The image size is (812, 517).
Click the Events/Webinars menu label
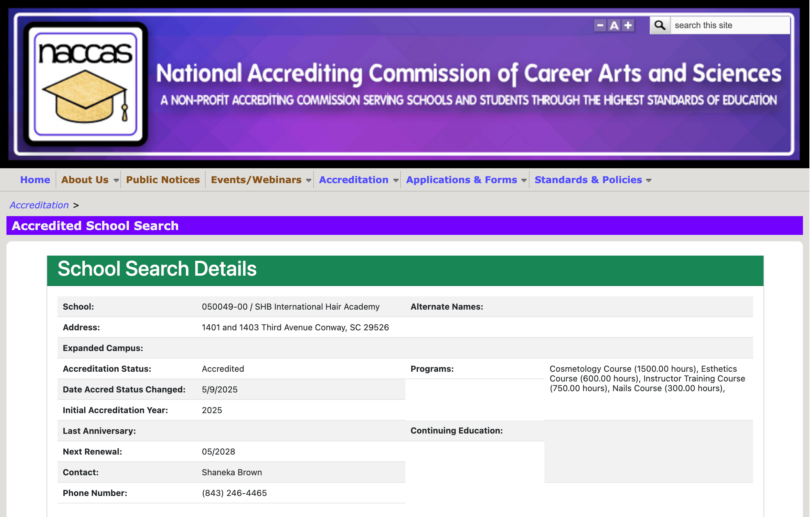pyautogui.click(x=256, y=180)
